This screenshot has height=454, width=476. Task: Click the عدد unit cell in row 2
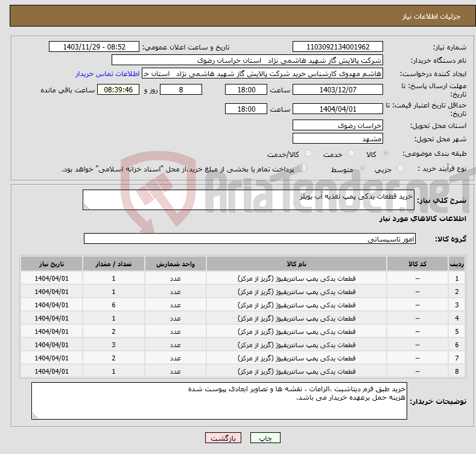(x=176, y=292)
